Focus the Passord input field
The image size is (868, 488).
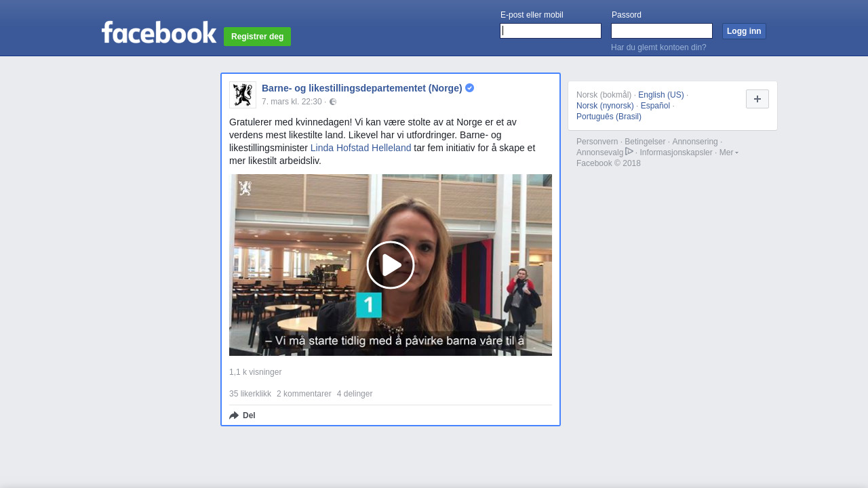coord(662,31)
